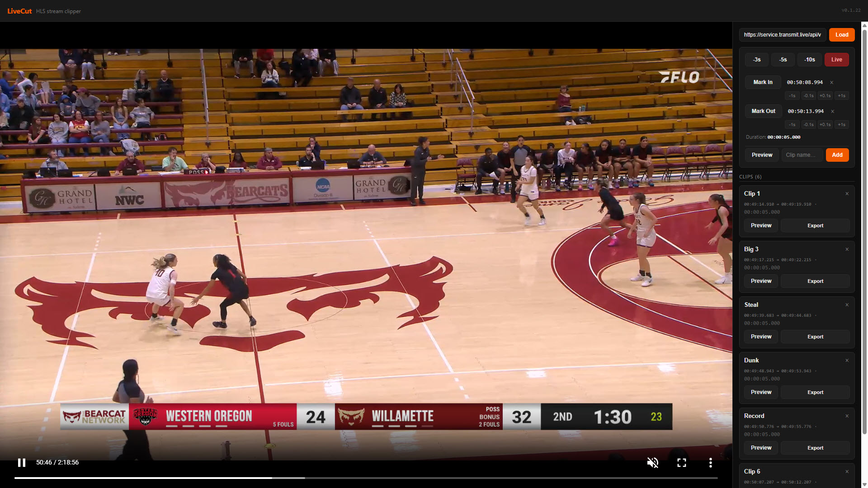
Task: Set Mark Out point
Action: click(763, 111)
